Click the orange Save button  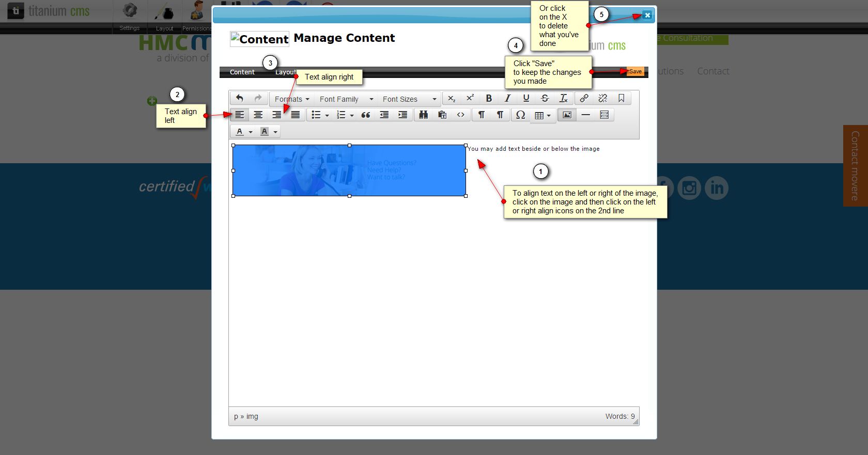(x=636, y=72)
